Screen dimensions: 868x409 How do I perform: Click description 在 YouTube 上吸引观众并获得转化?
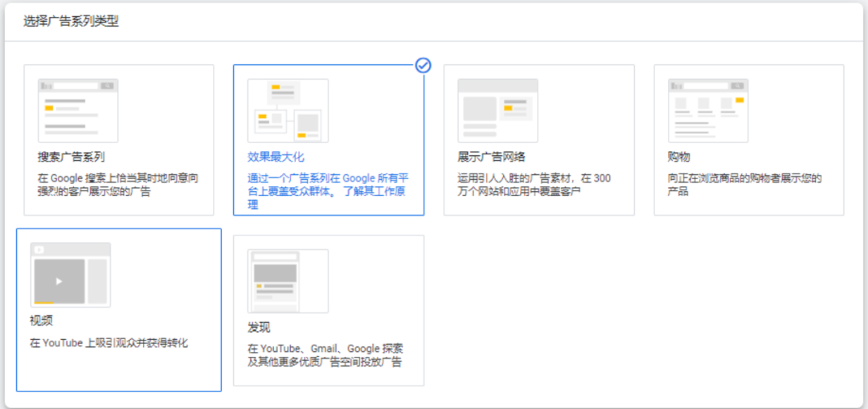[108, 343]
